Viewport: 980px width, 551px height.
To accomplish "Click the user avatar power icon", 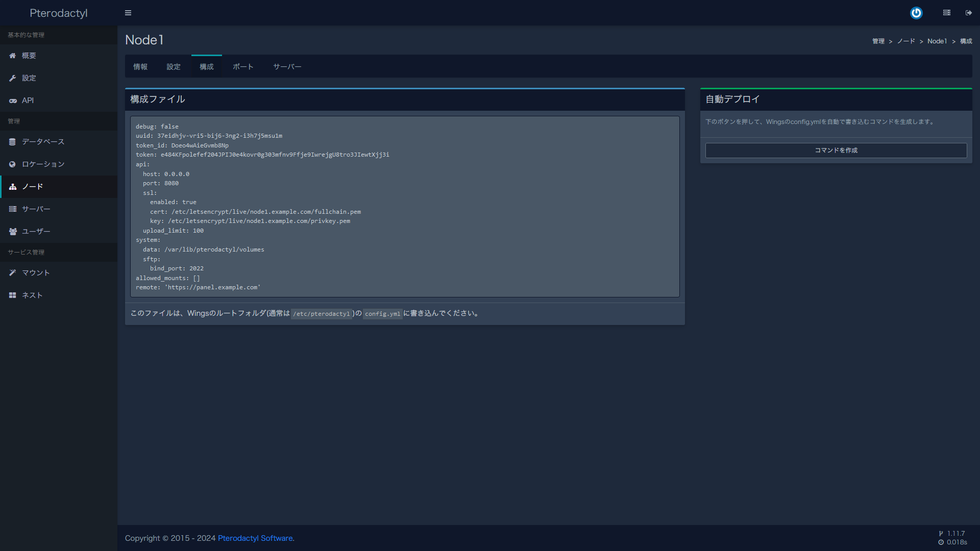I will coord(916,13).
